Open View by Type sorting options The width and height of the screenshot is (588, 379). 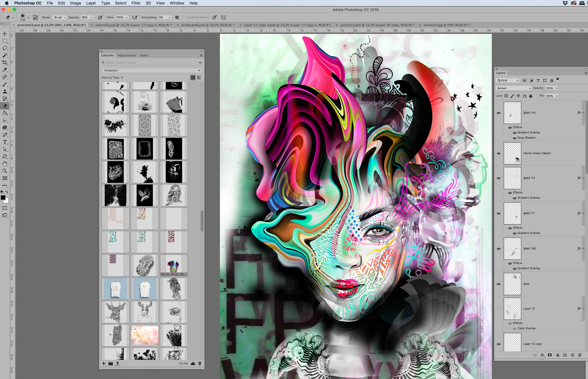click(x=112, y=78)
